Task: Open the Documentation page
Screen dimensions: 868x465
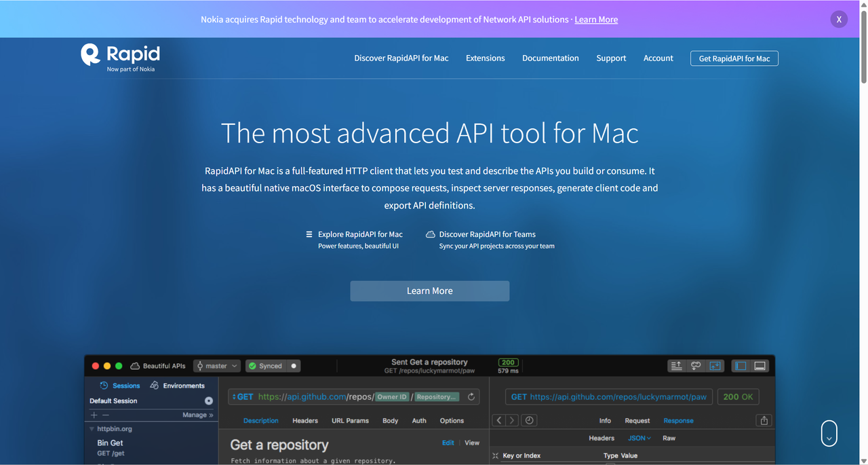Action: [551, 58]
